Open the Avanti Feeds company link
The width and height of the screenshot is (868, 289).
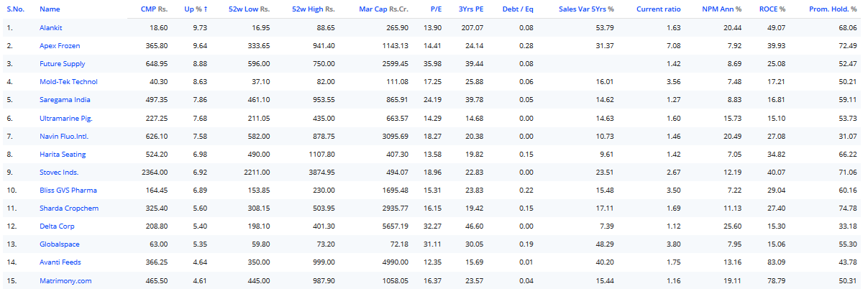pyautogui.click(x=60, y=262)
